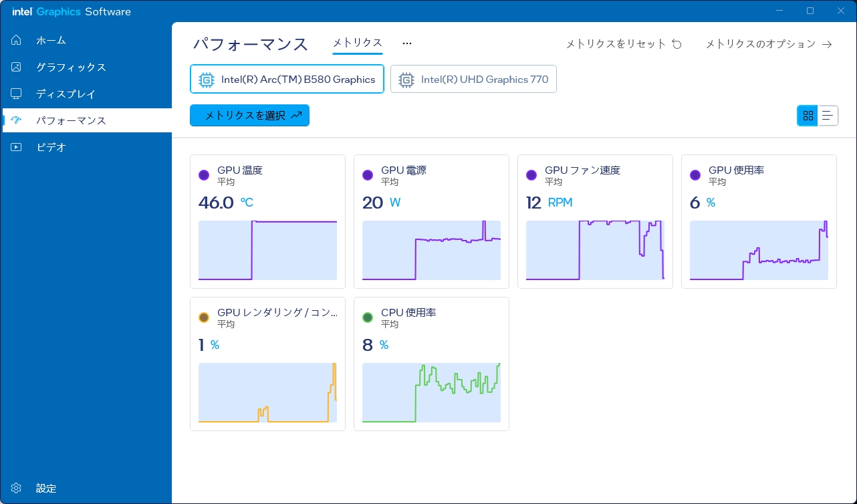Click the GPU 温度 graph

click(x=268, y=251)
